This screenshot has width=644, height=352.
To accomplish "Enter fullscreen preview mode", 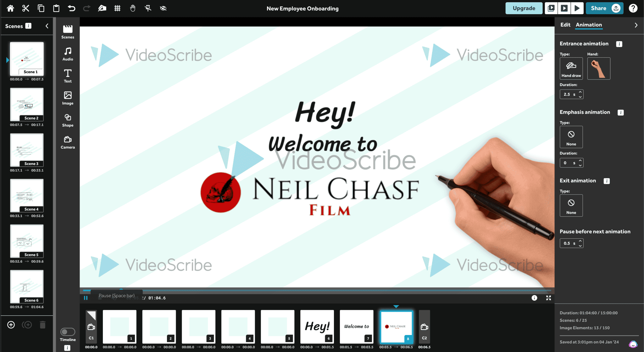I will [x=548, y=298].
